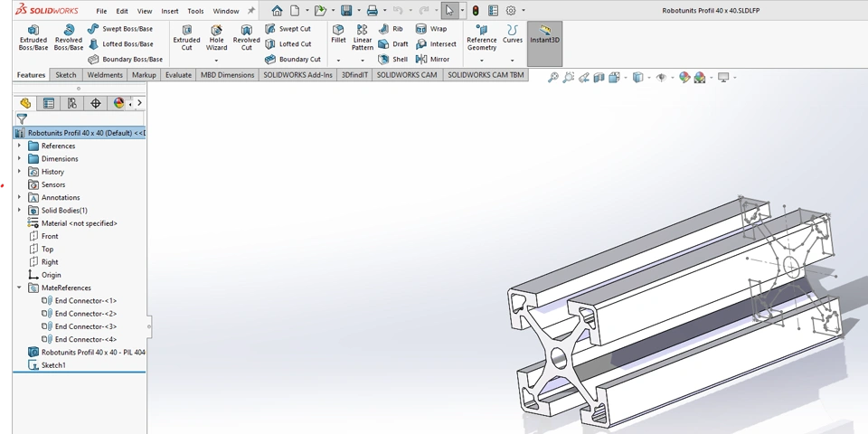
Task: Open the PropertyManager panel tab
Action: point(49,103)
